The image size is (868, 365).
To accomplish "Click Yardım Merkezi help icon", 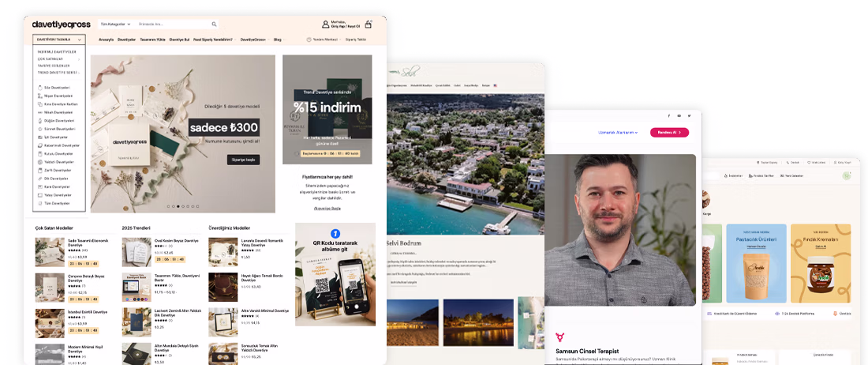I will (x=309, y=40).
